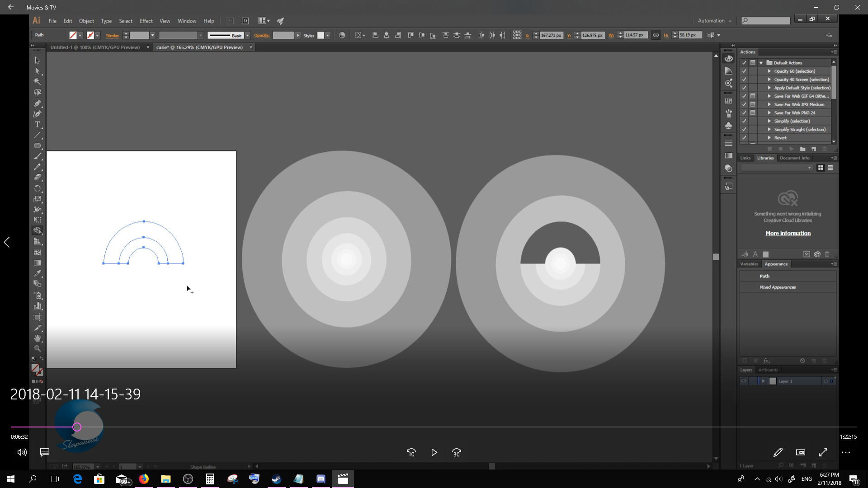Viewport: 868px width, 488px height.
Task: Open the Stroke panel lines icon
Action: 728,144
